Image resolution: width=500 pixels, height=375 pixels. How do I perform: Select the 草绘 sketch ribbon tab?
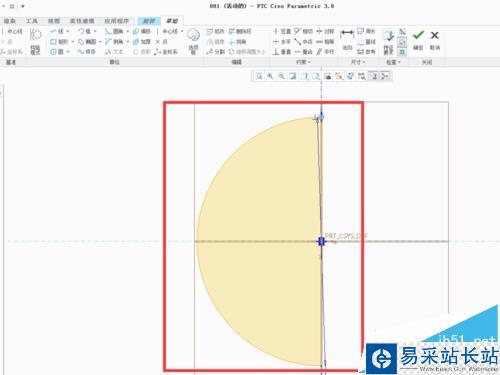coord(172,21)
